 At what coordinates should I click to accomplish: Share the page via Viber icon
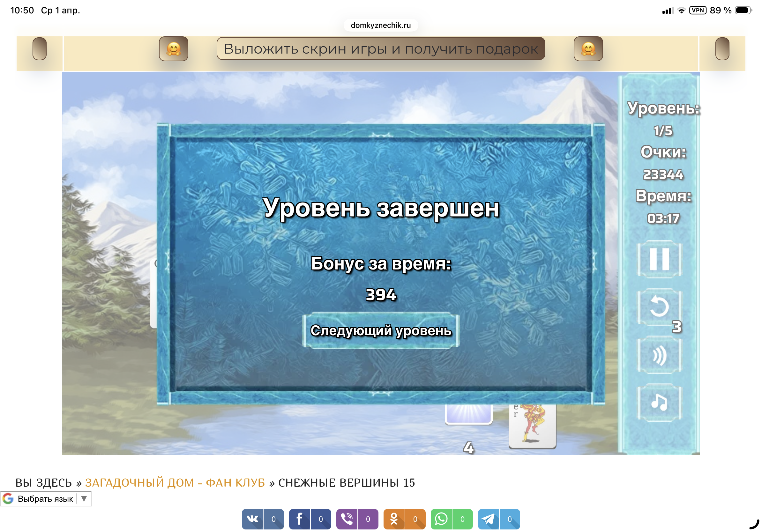pyautogui.click(x=347, y=519)
